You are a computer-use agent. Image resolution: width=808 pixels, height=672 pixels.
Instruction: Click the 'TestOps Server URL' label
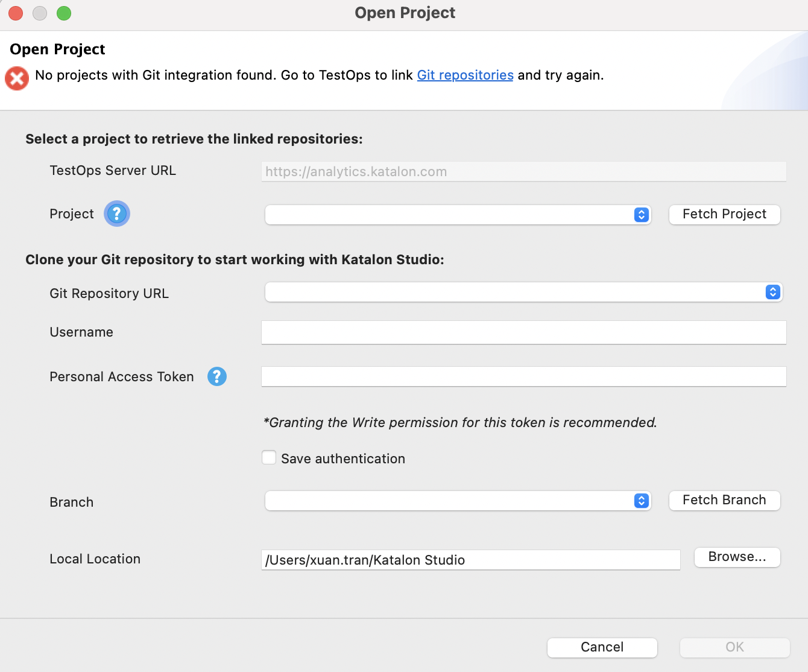tap(113, 171)
